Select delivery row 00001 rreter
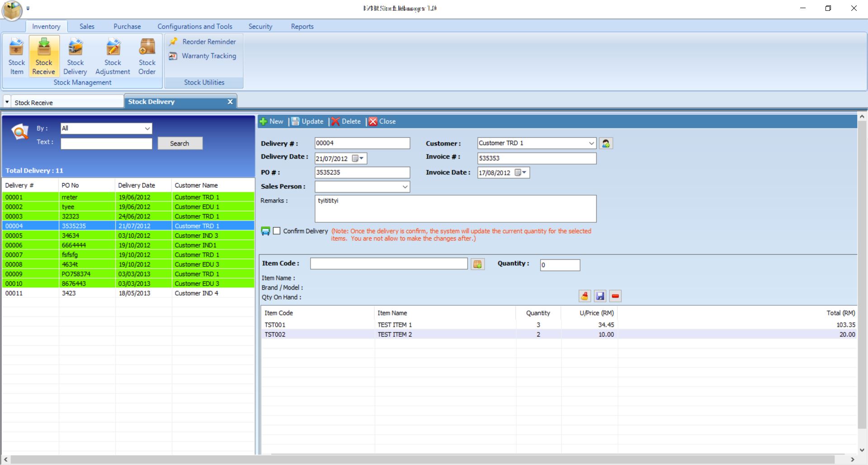 tap(128, 197)
